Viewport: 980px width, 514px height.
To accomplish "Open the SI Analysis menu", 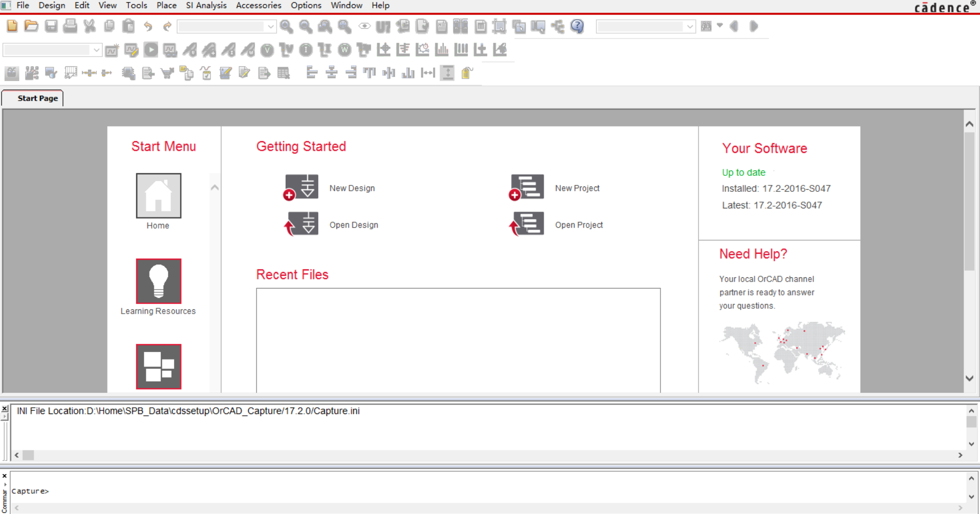I will (206, 5).
